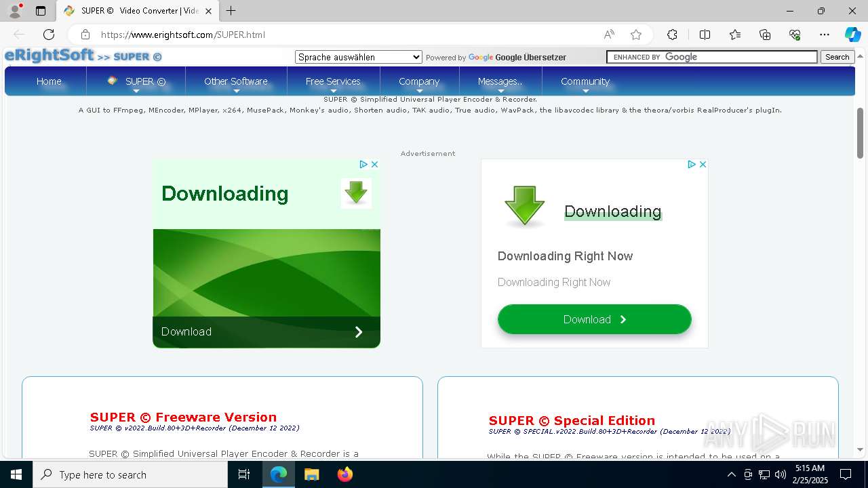The width and height of the screenshot is (868, 488).
Task: Click the SUPER © Special Edition heading
Action: pos(572,420)
